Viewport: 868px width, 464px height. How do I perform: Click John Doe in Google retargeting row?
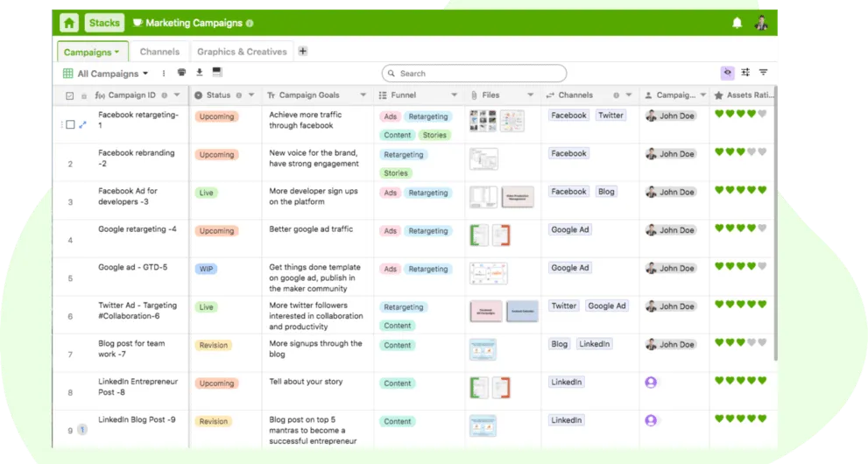(670, 230)
